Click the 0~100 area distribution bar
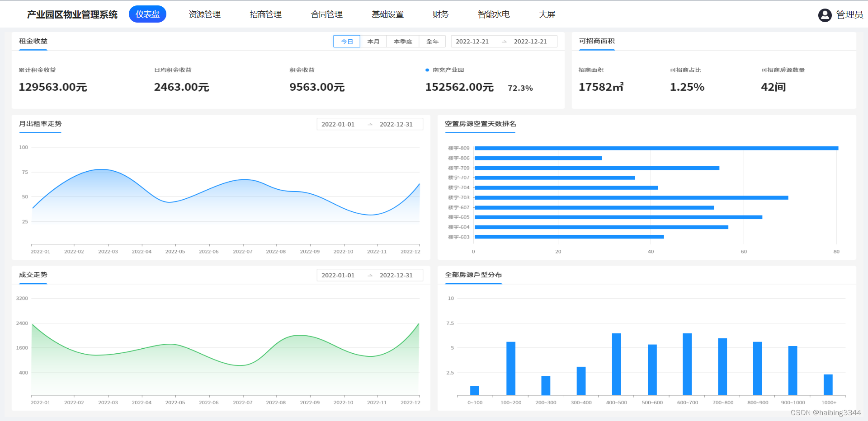Screen dimensions: 868x421 click(475, 391)
